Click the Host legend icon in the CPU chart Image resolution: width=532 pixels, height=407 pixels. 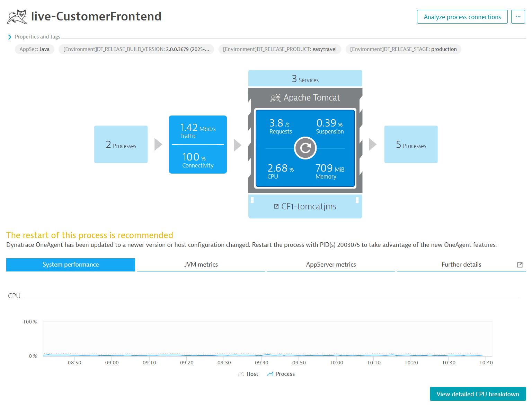(241, 374)
